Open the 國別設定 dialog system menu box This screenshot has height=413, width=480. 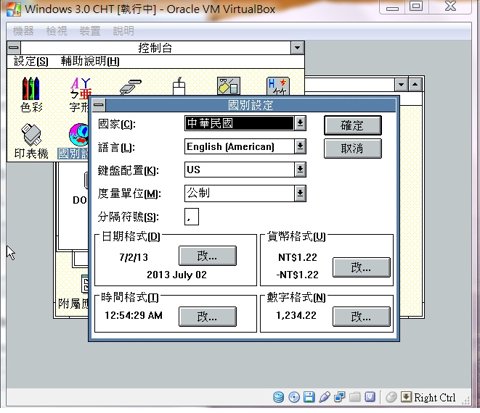click(x=98, y=105)
